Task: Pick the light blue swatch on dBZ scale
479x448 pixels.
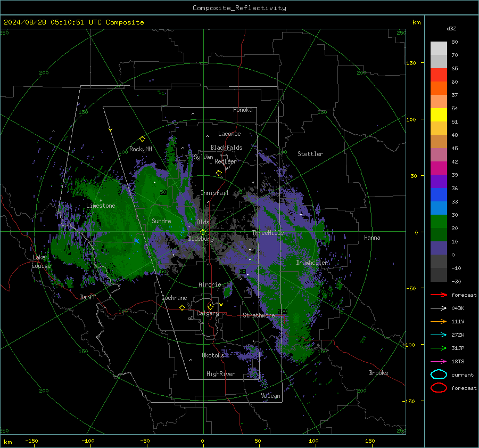Action: tap(439, 208)
